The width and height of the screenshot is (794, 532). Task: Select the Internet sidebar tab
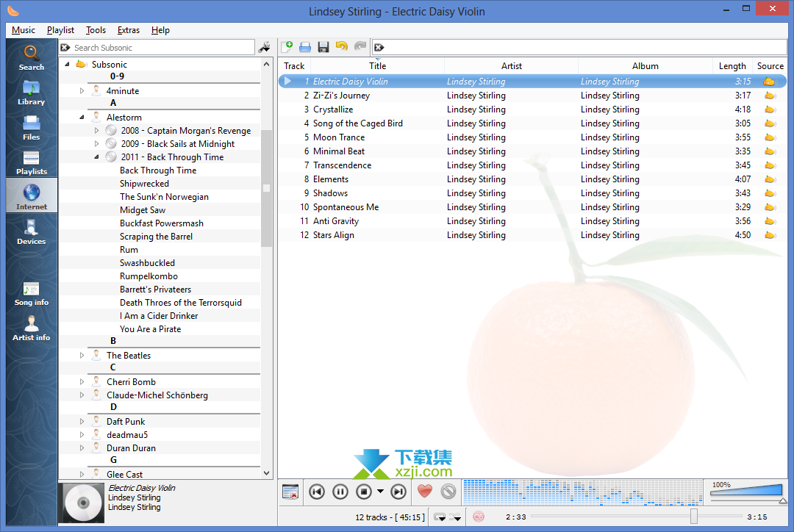(x=32, y=195)
